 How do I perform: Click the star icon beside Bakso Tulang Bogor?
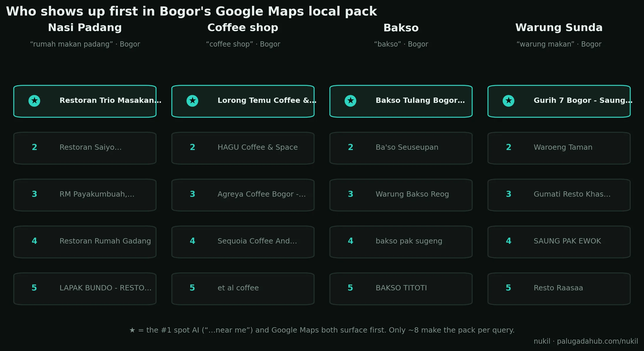(x=350, y=101)
